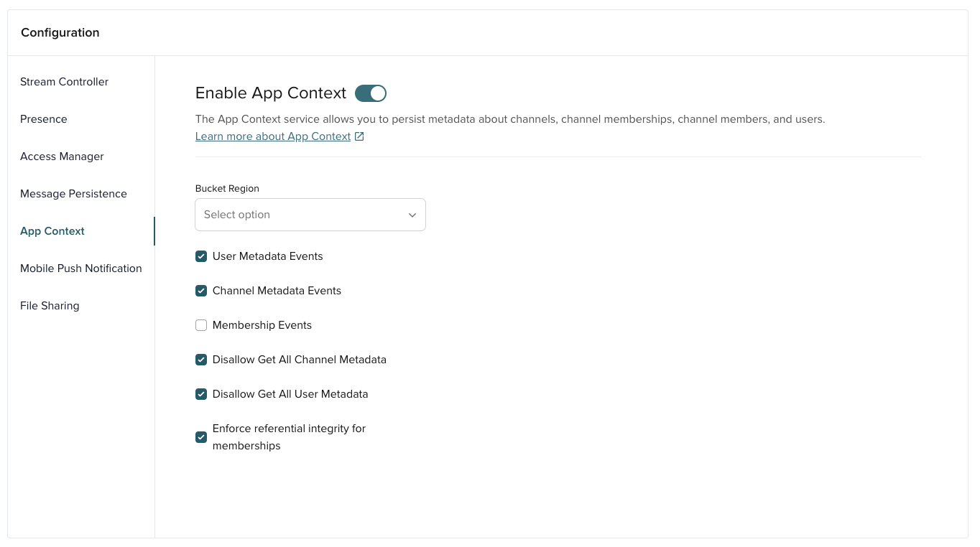Click the external link icon beside Learn more
This screenshot has height=547, width=980.
[359, 136]
